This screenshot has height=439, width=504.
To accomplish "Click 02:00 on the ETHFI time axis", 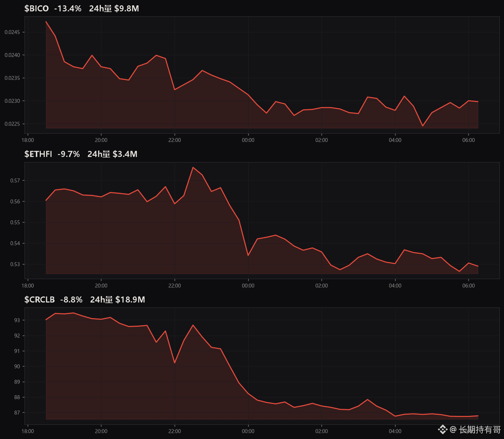I will point(322,286).
